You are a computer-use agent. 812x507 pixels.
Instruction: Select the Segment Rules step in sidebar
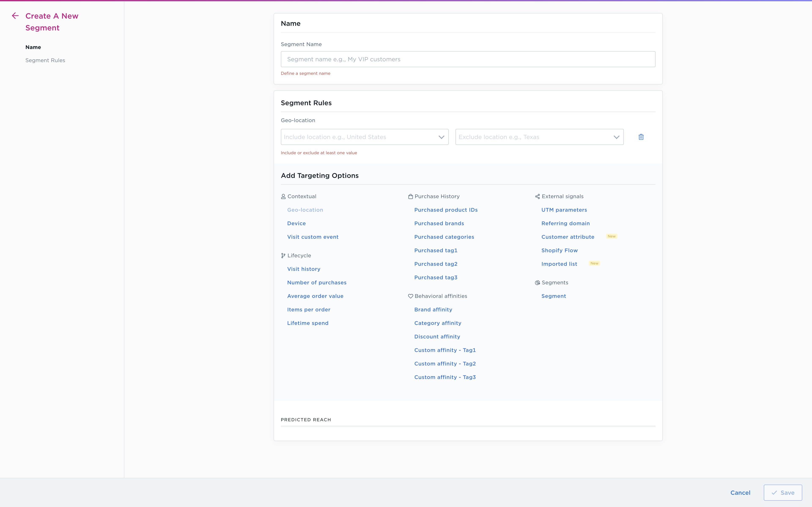point(45,60)
